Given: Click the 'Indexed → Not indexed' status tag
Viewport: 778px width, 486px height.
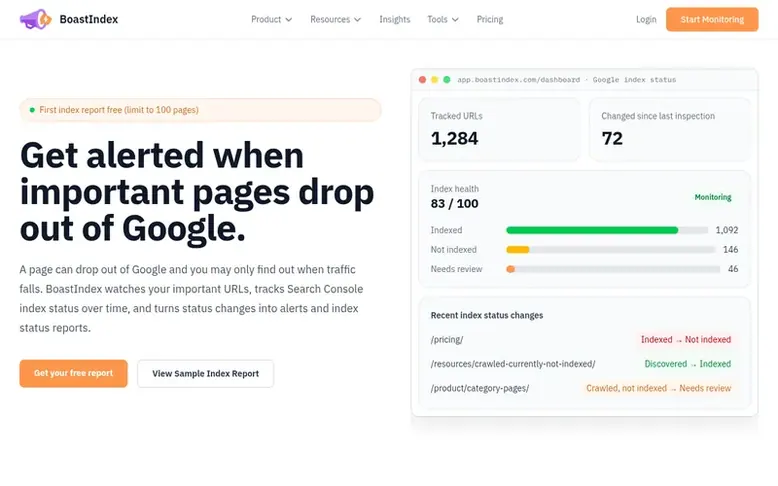Looking at the screenshot, I should click(x=686, y=340).
